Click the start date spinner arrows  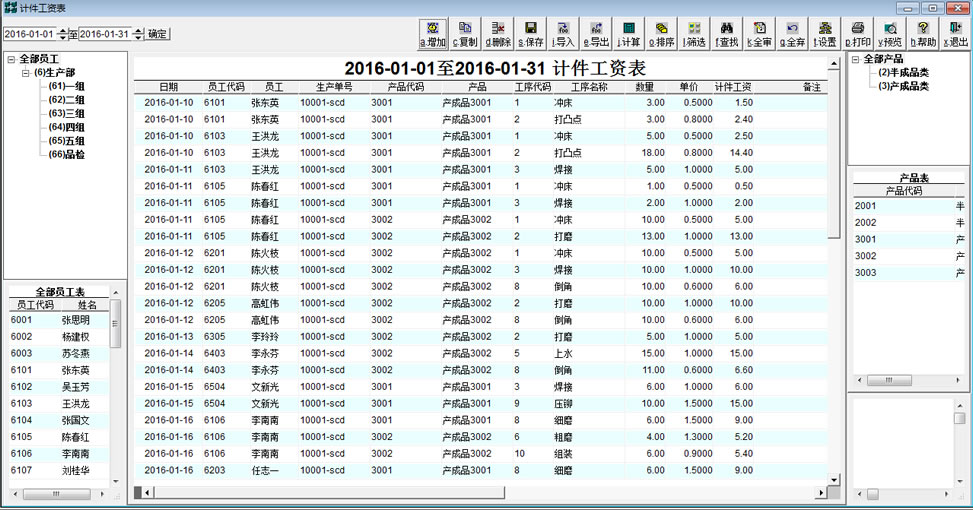pos(62,34)
